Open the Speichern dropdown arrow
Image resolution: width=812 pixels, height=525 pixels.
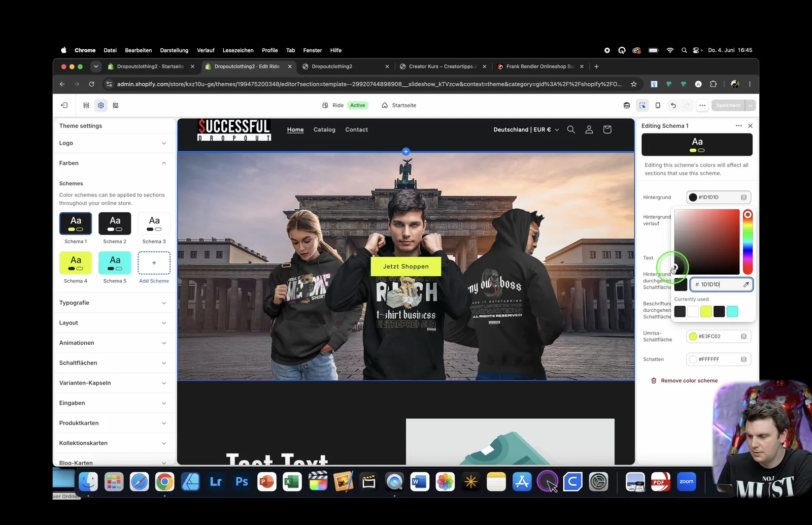[x=751, y=105]
